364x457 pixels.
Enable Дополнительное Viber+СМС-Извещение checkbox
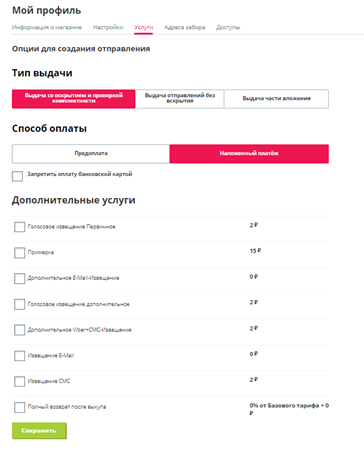pos(19,330)
